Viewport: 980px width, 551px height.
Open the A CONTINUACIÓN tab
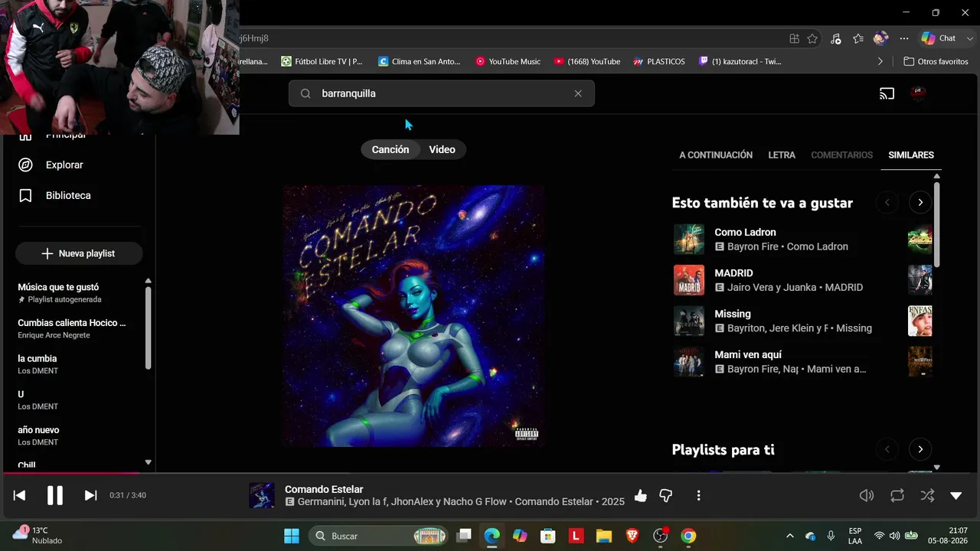tap(716, 155)
